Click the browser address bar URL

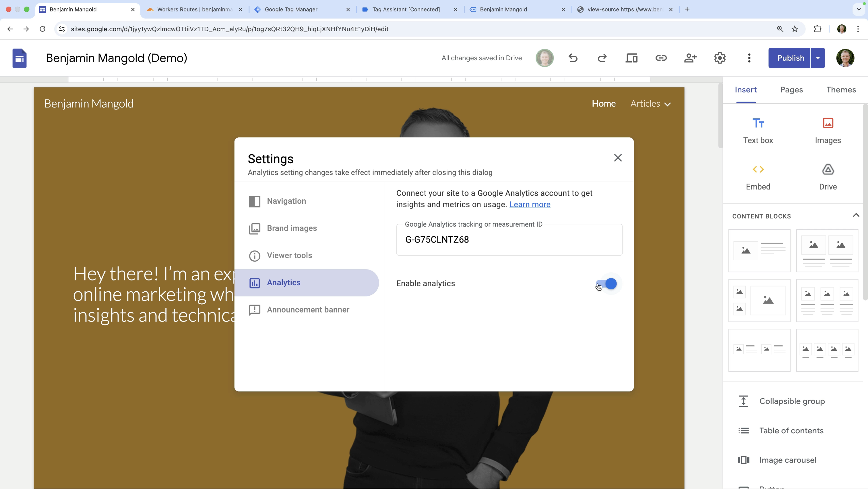229,29
